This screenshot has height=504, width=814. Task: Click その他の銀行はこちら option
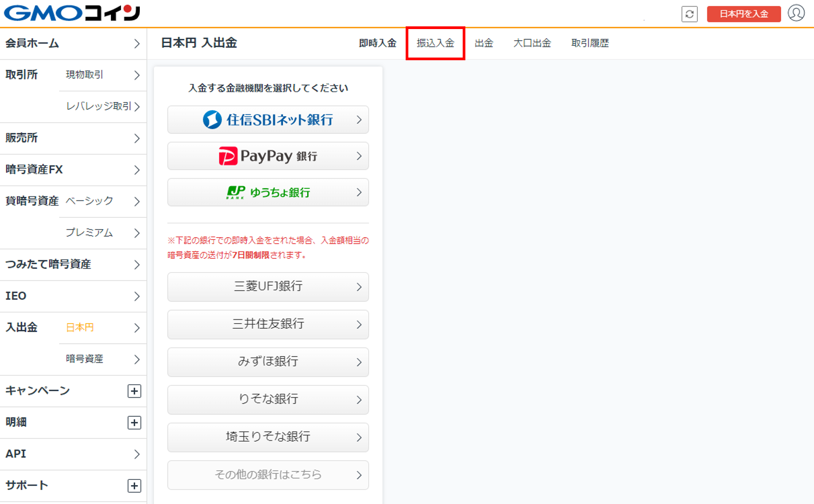tap(267, 475)
